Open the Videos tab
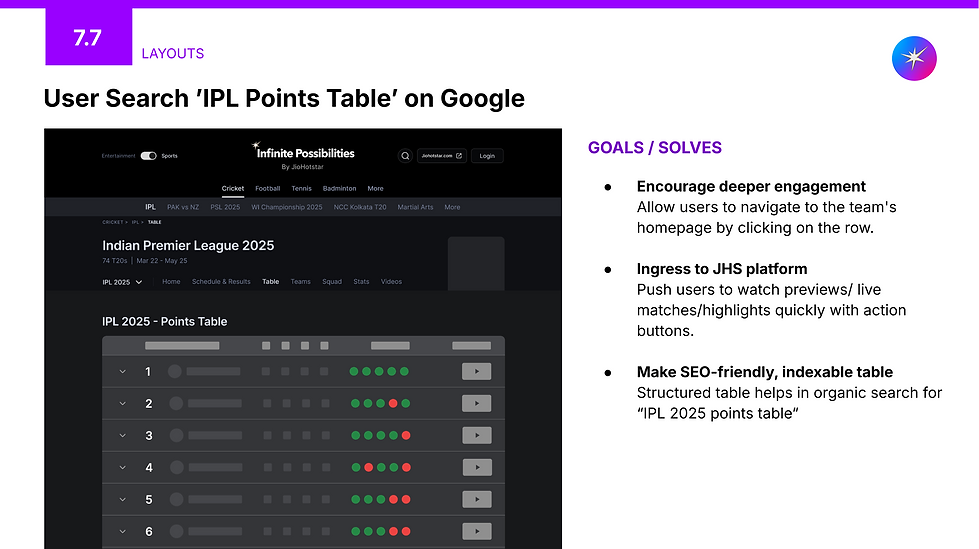This screenshot has width=979, height=549. pos(391,282)
